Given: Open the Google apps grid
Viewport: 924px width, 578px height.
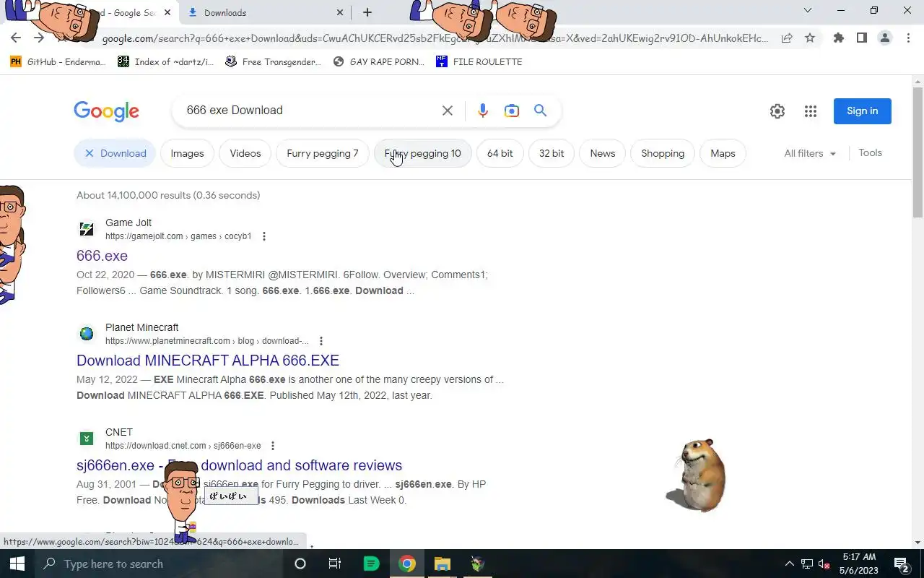Looking at the screenshot, I should (811, 111).
